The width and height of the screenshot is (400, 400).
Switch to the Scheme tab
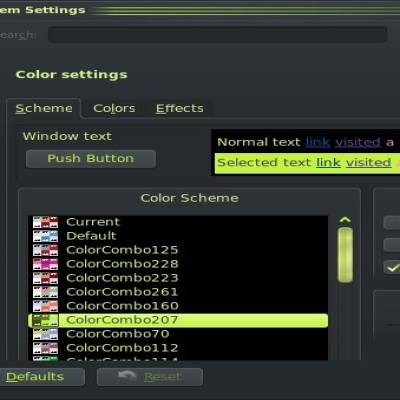coord(44,108)
